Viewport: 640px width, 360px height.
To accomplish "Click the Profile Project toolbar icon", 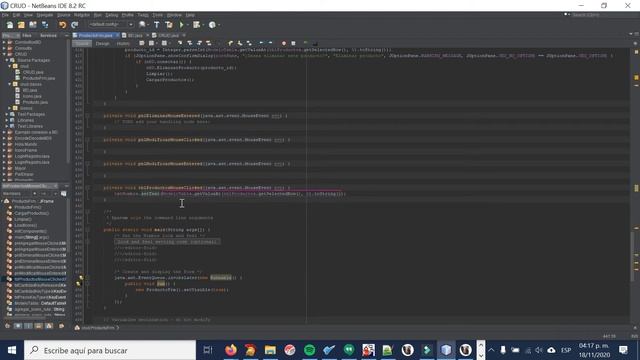I will 212,25.
